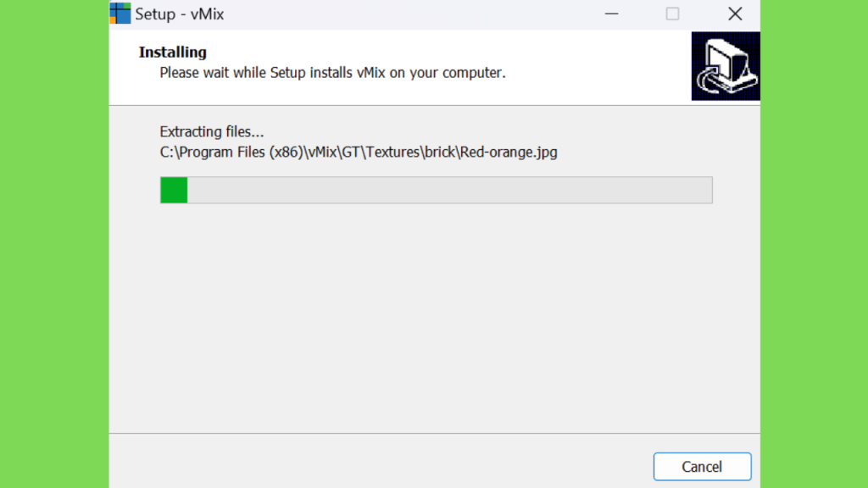Image resolution: width=868 pixels, height=488 pixels.
Task: Click the blank footer area beside Cancel
Action: tap(381, 461)
